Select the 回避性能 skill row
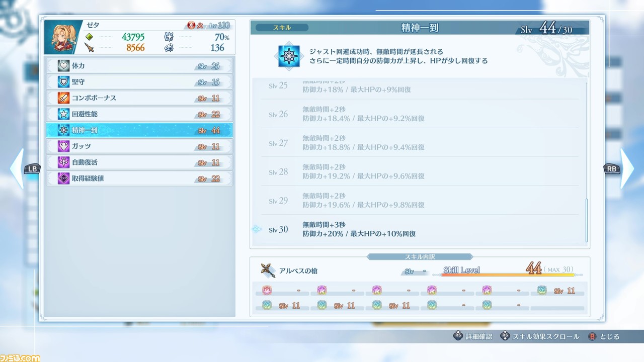The image size is (644, 362). tap(139, 114)
